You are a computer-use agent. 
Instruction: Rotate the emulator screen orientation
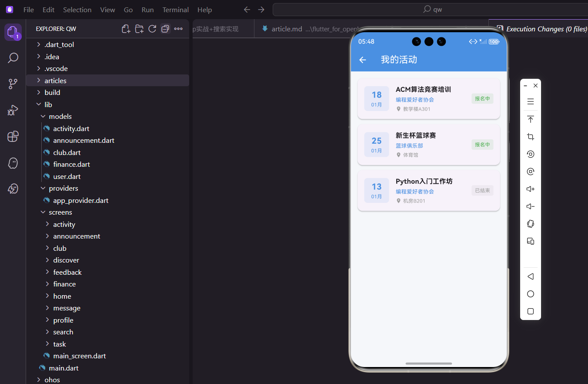[530, 223]
